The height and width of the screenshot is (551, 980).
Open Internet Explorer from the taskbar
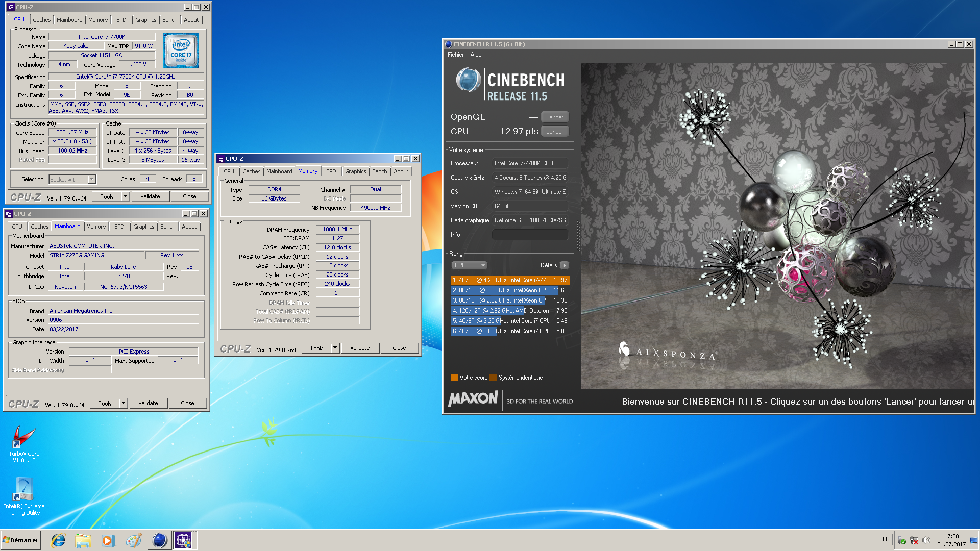point(58,540)
